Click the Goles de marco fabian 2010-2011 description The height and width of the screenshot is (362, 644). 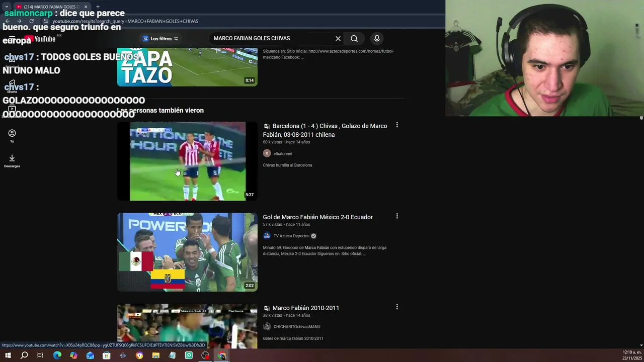pyautogui.click(x=293, y=338)
